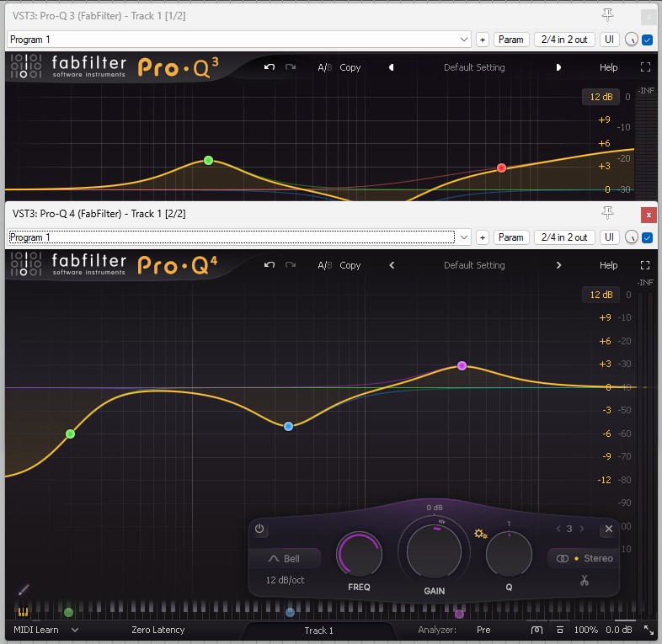Select green EQ band node in Pro-Q 4
Viewport: 662px width, 644px height.
coord(71,434)
